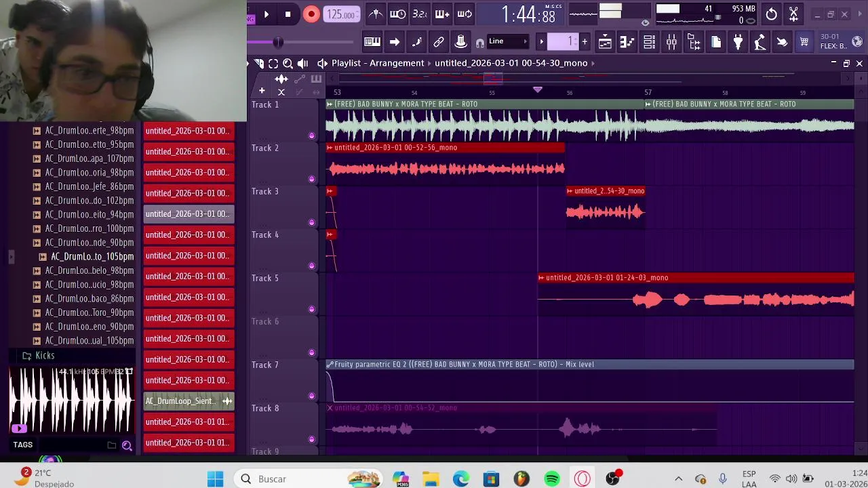Click the magnet snap icon
This screenshot has height=488, width=868.
click(x=480, y=43)
